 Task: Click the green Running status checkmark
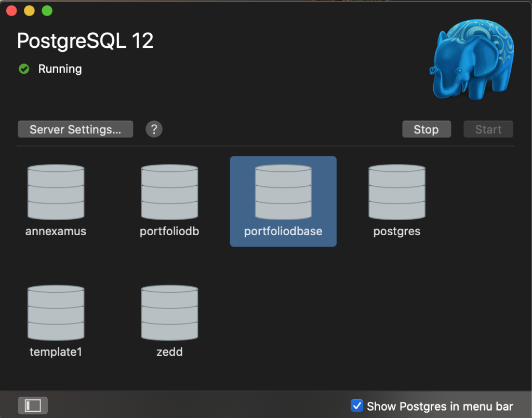24,69
